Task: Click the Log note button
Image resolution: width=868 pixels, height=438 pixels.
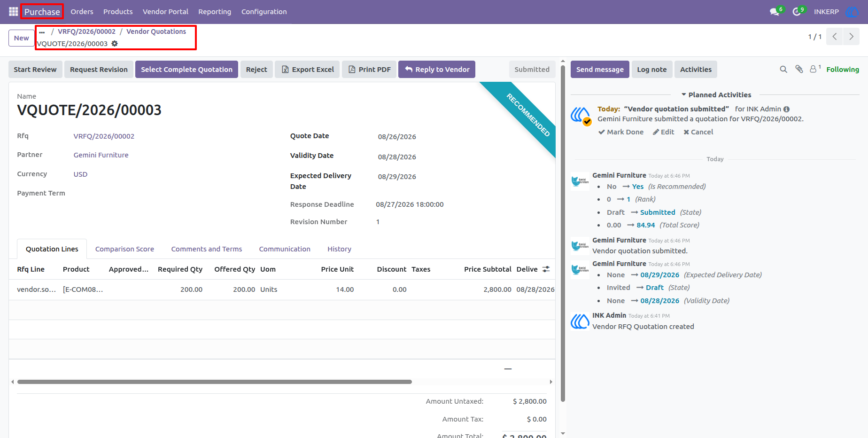Action: tap(652, 70)
